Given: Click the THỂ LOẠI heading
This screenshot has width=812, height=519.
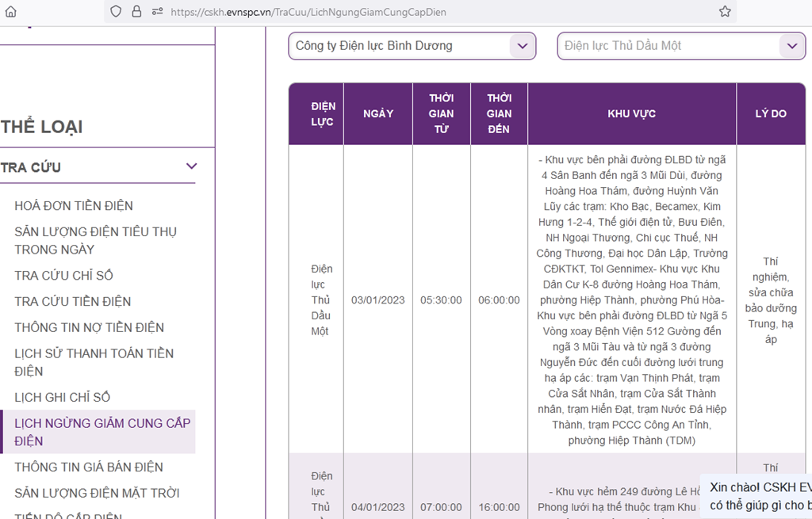Looking at the screenshot, I should pos(41,127).
